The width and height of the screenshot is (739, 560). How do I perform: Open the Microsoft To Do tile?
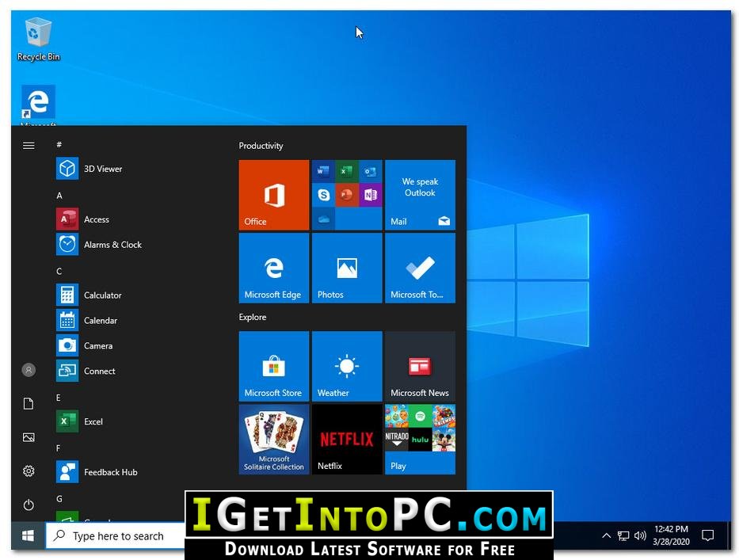tap(420, 268)
